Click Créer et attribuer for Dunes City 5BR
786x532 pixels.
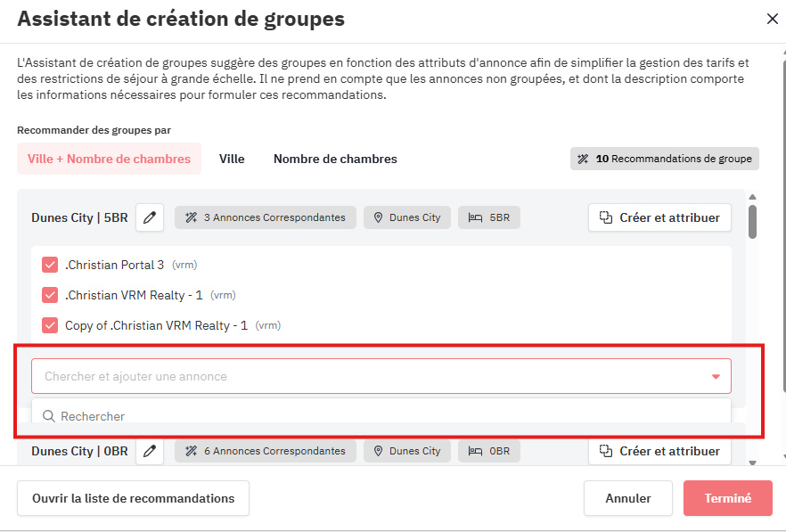pyautogui.click(x=659, y=217)
